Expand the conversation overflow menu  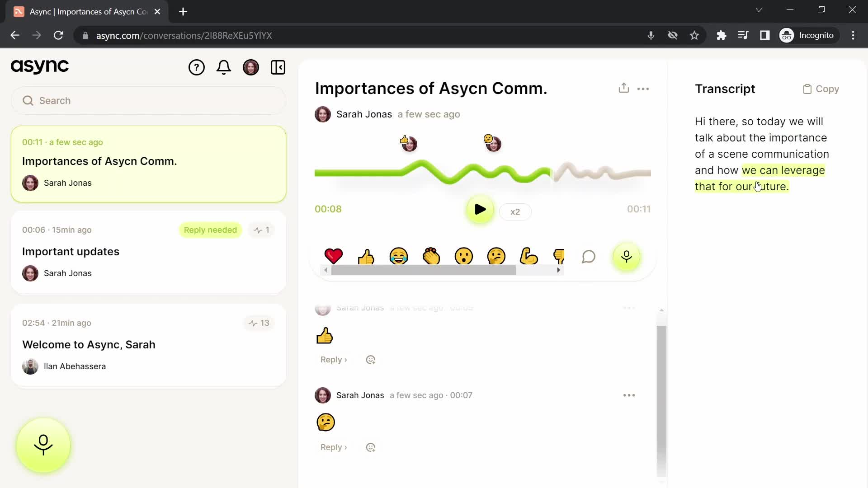[x=644, y=89]
